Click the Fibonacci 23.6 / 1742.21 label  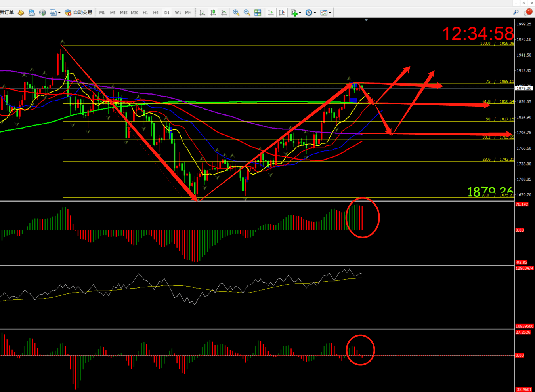click(498, 159)
